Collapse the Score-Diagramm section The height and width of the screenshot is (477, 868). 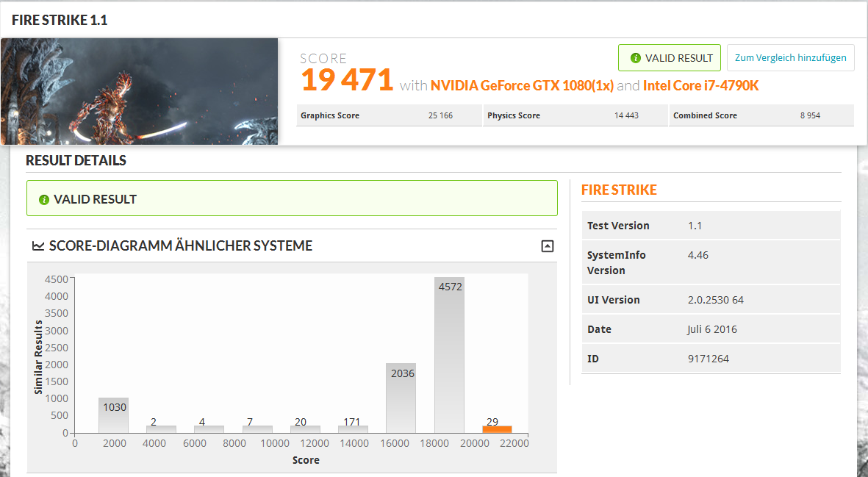click(547, 246)
